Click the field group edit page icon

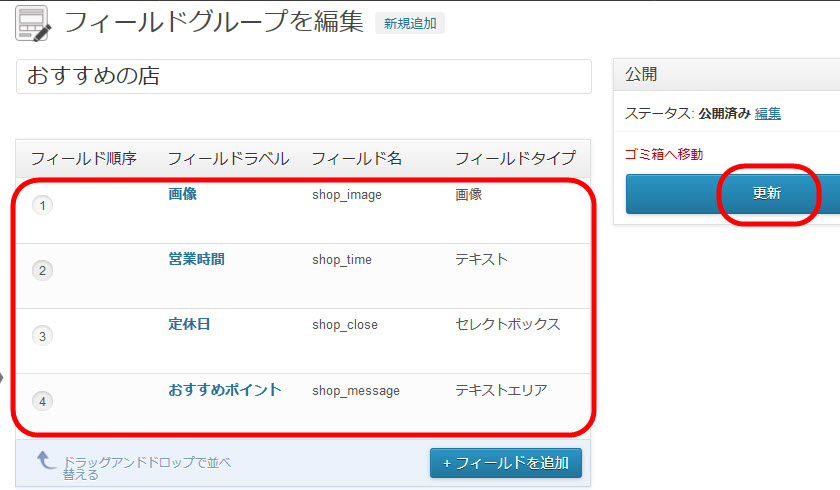[x=33, y=24]
